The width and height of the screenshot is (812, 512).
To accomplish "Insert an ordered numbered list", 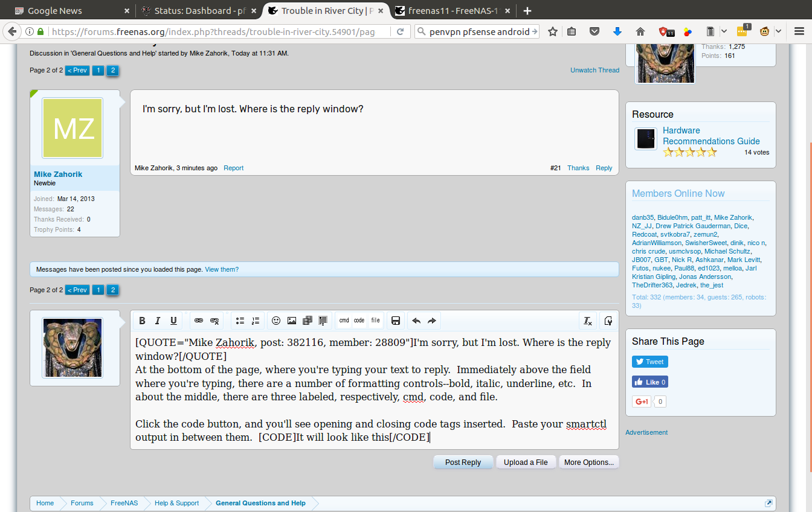I will 256,321.
